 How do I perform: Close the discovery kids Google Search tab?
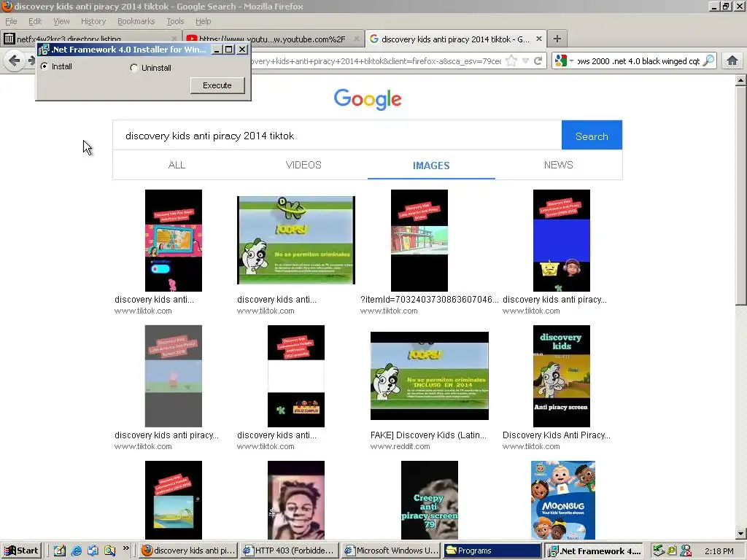point(539,39)
